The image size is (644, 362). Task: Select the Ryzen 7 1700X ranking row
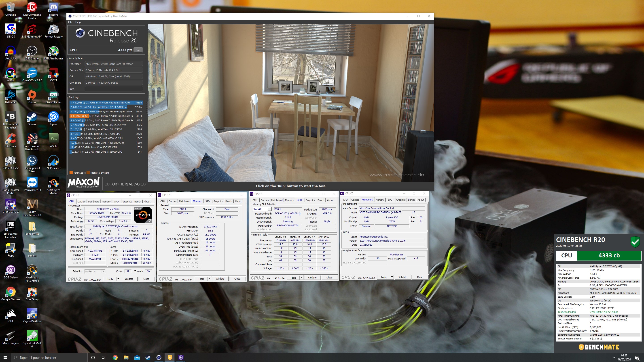106,120
